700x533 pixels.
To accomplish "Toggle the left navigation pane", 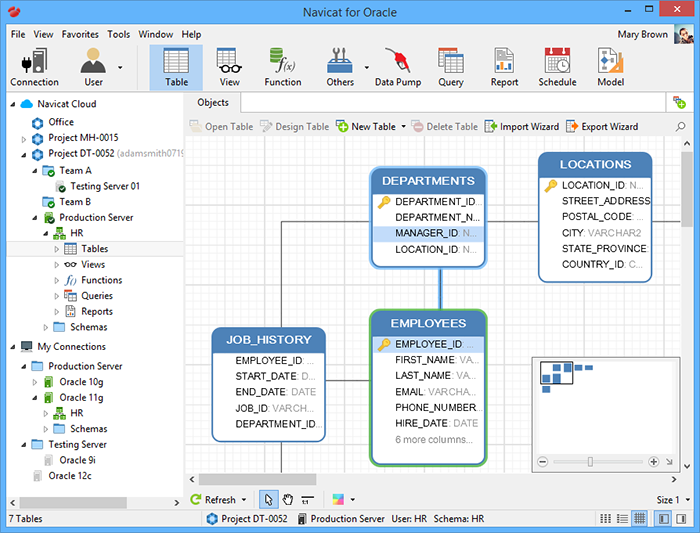I will [664, 518].
